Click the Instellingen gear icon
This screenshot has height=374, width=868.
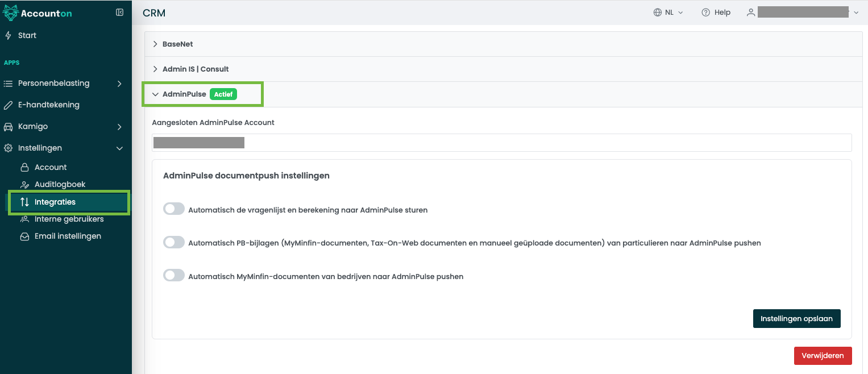8,148
